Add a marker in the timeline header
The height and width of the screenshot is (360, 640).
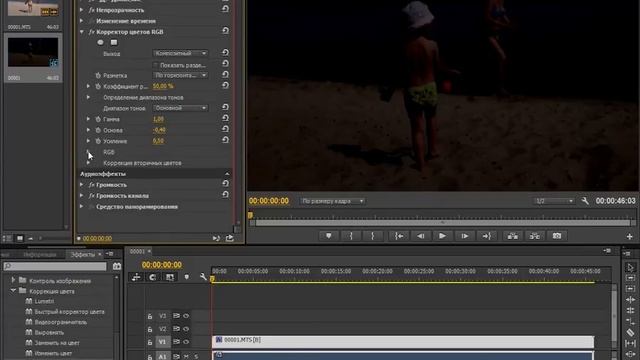click(x=187, y=277)
